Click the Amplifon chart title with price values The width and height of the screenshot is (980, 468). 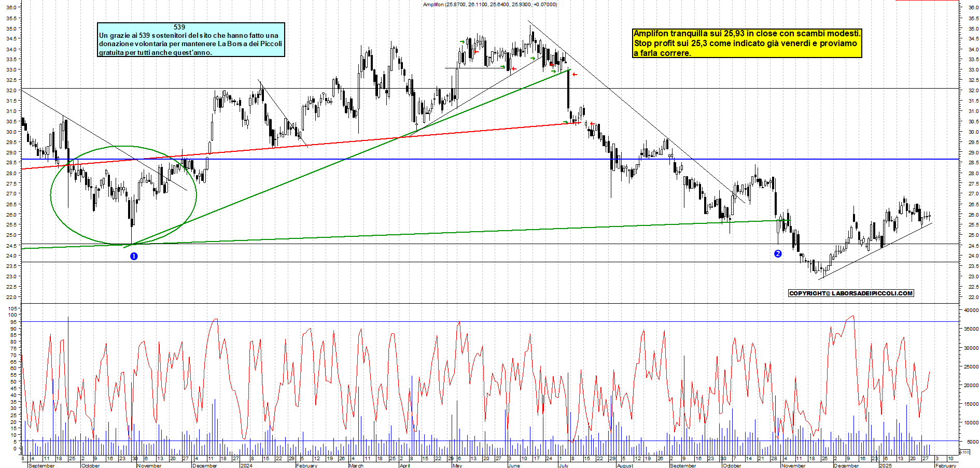pyautogui.click(x=490, y=5)
